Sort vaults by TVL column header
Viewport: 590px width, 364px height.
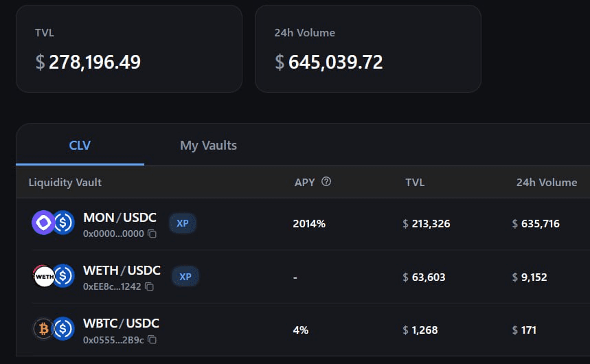coord(415,183)
